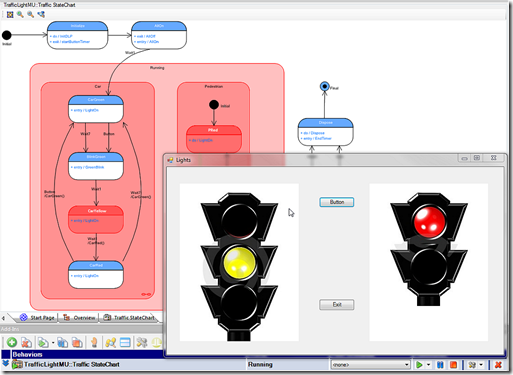Click the statechart icon on the TrafficLightMU row
Screen dimensions: 513x375
17,364
